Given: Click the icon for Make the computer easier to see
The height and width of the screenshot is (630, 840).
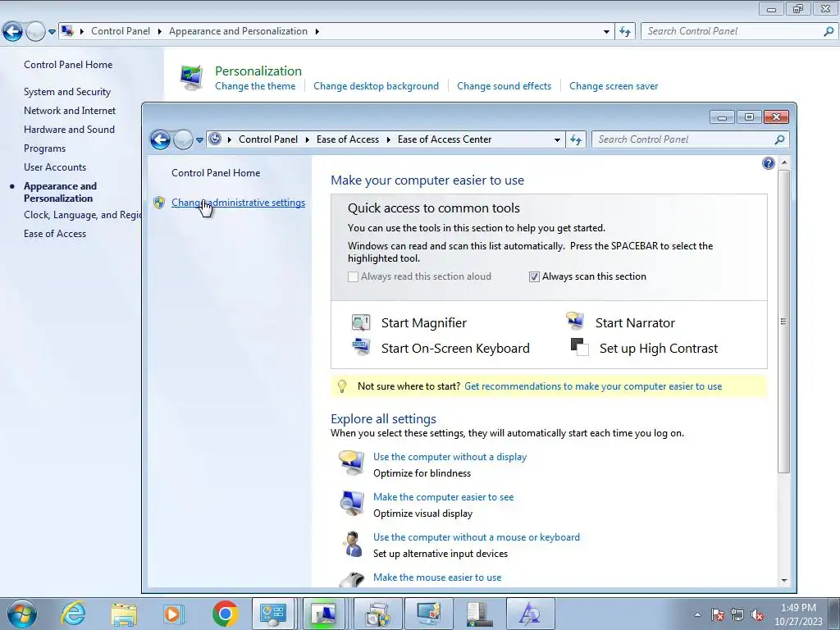Looking at the screenshot, I should click(351, 503).
